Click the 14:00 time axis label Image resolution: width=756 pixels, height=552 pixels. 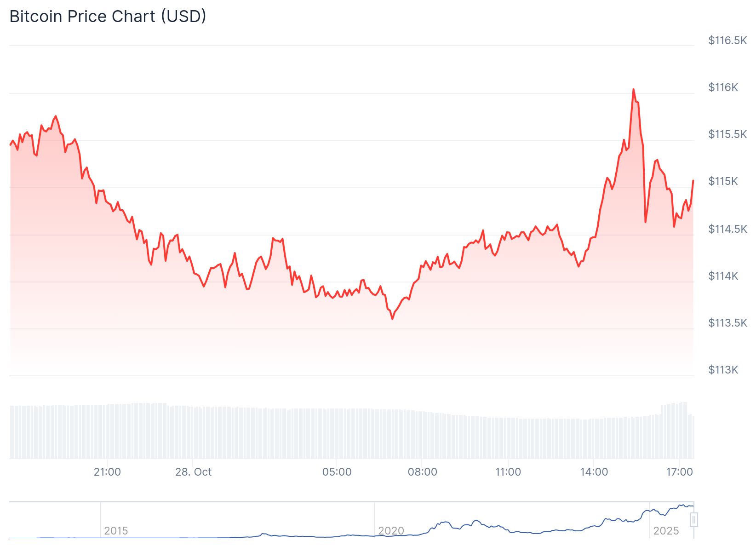594,472
